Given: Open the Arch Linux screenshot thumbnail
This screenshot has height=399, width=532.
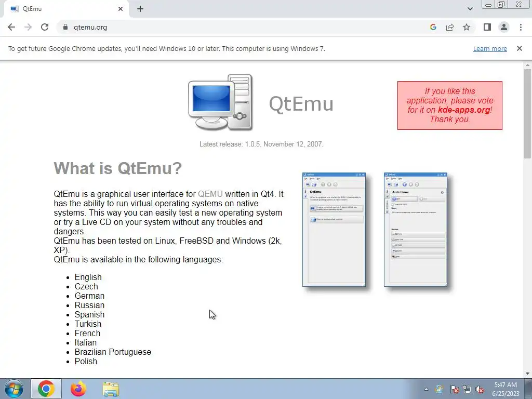Looking at the screenshot, I should pyautogui.click(x=416, y=230).
